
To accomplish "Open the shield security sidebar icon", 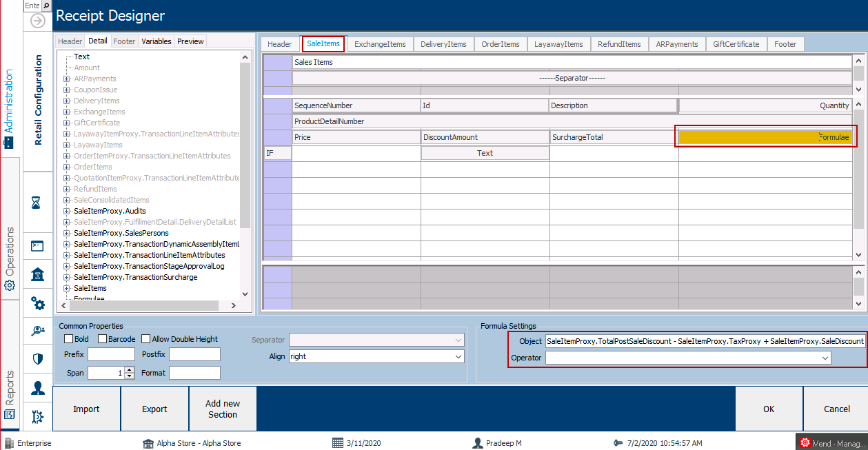I will (x=38, y=359).
